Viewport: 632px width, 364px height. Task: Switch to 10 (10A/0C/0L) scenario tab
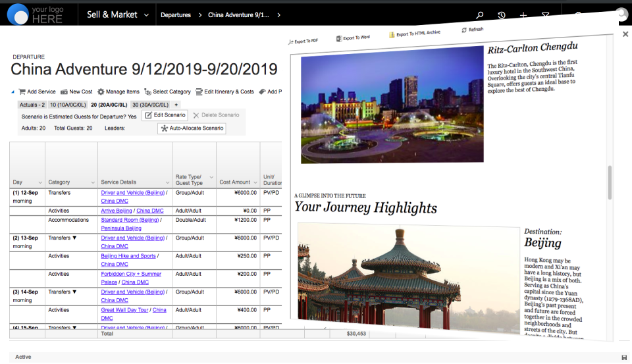coord(68,105)
